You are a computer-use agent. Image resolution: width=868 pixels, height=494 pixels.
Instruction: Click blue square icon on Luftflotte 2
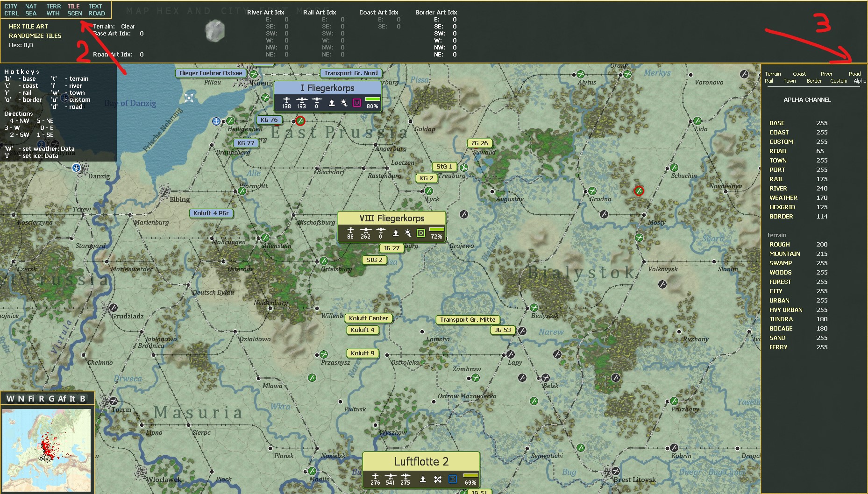(x=452, y=479)
